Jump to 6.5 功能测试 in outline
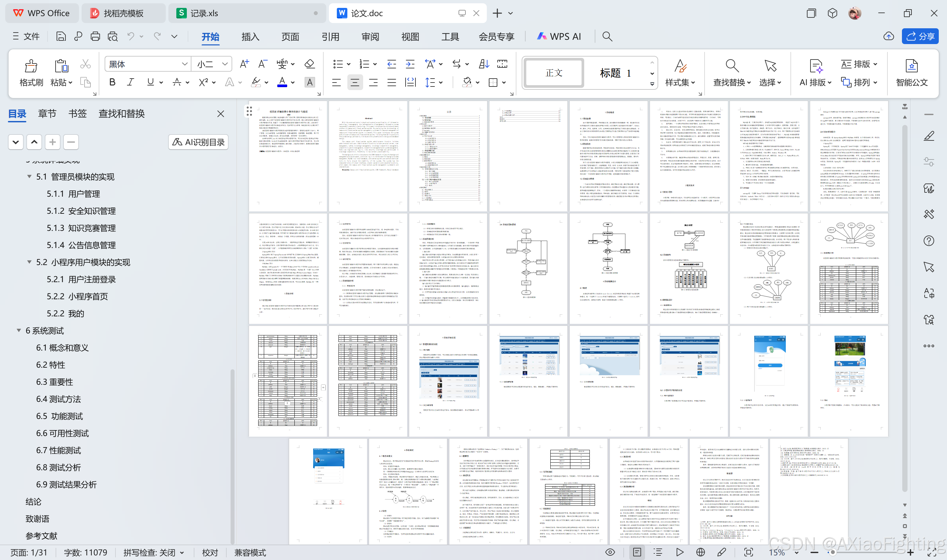The image size is (947, 560). pyautogui.click(x=59, y=416)
